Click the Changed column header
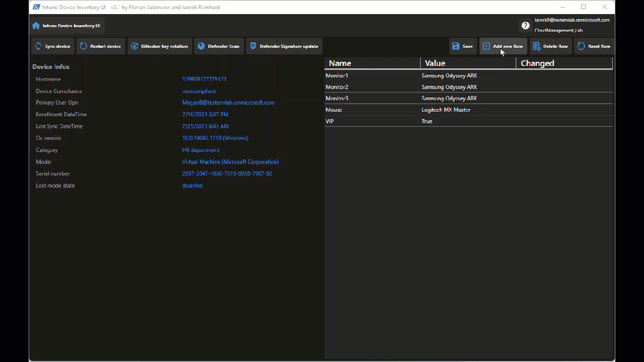 [x=564, y=63]
